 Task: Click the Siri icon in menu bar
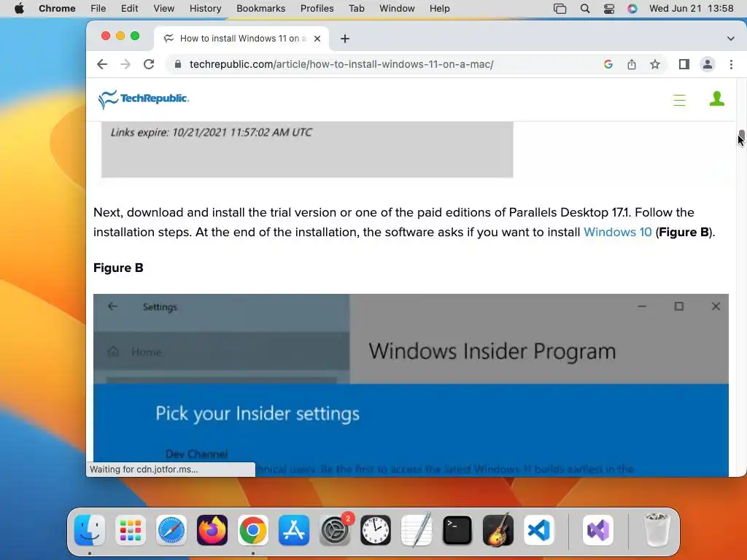pyautogui.click(x=632, y=9)
